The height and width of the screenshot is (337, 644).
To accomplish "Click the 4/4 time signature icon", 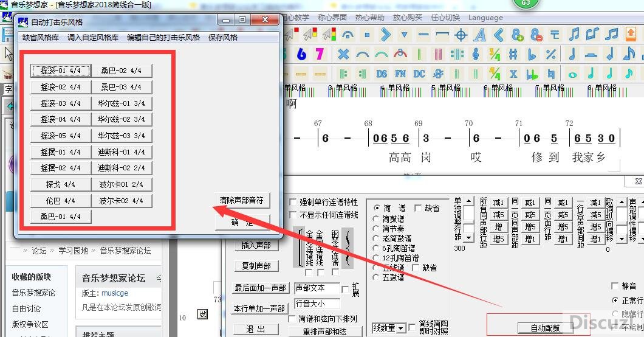I will 495,74.
